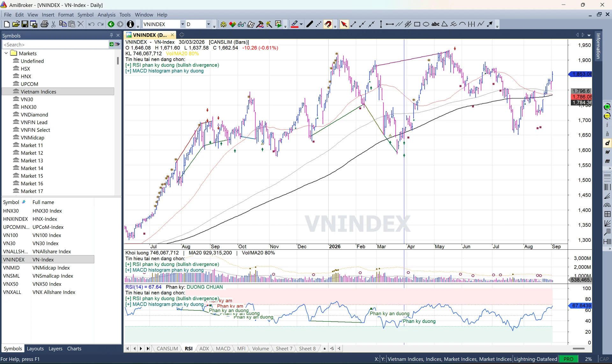This screenshot has width=612, height=364.
Task: Select the arc drawing tool
Action: point(463,24)
